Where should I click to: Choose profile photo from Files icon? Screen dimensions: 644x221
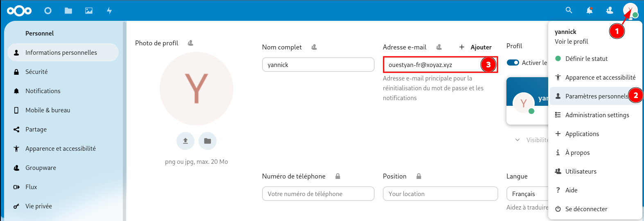(x=208, y=141)
